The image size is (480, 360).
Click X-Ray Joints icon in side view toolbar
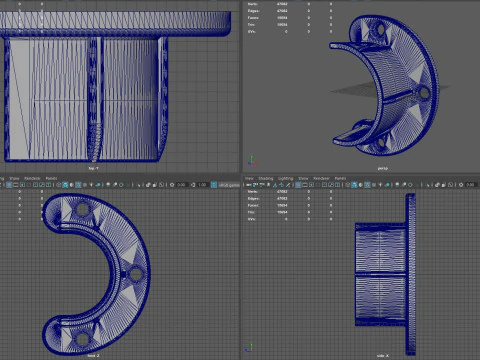click(x=450, y=185)
